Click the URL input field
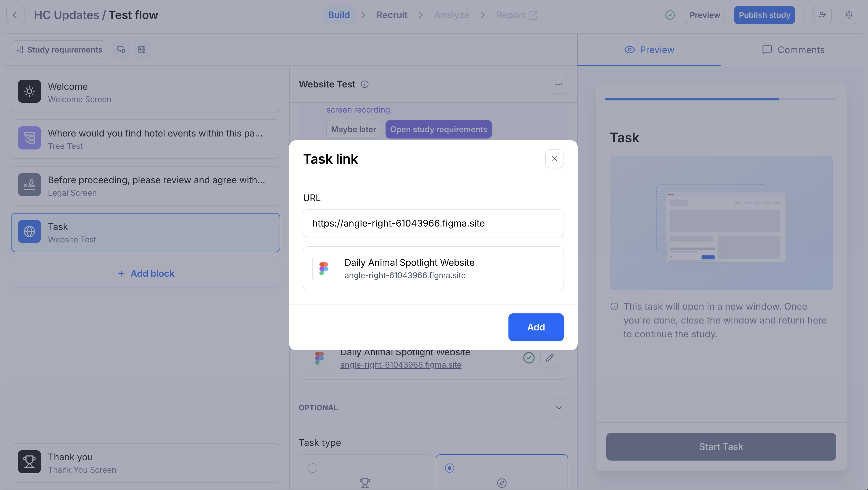This screenshot has width=868, height=490. click(433, 223)
